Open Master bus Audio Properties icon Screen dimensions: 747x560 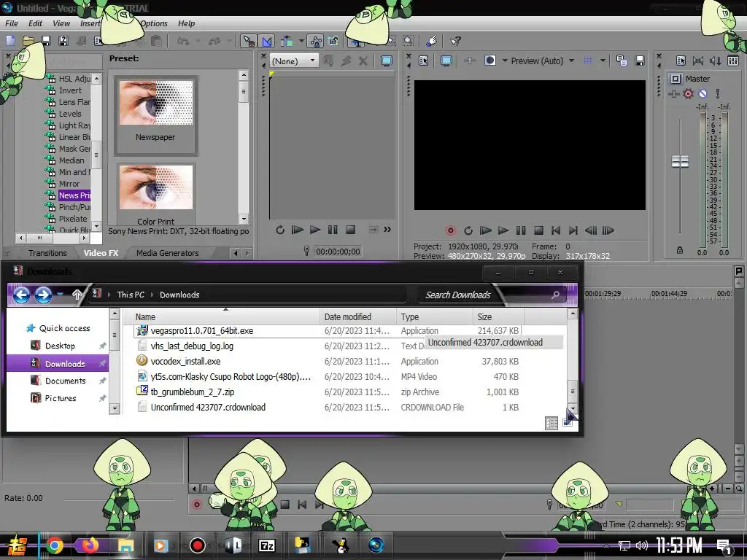tap(681, 61)
